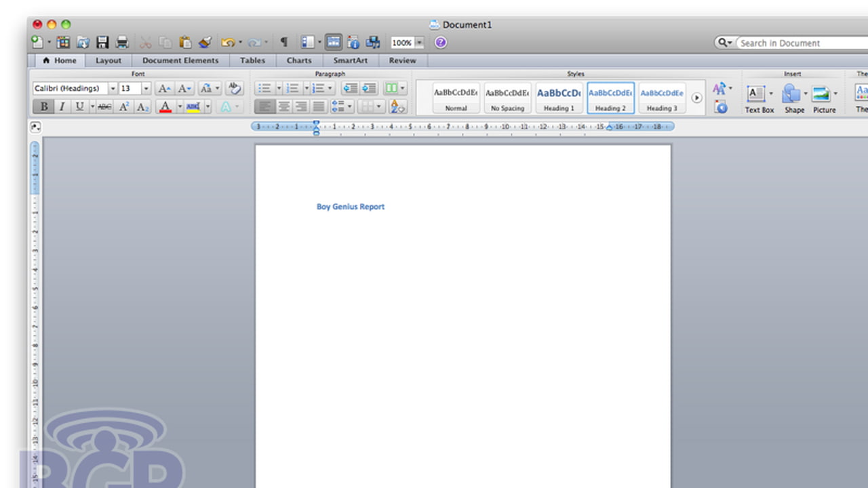Open the template gallery icon
Image resolution: width=868 pixels, height=488 pixels.
click(63, 42)
